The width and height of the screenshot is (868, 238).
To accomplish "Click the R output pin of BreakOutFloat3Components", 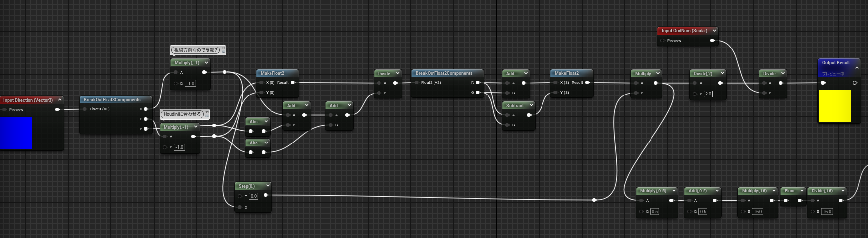I will tap(146, 109).
